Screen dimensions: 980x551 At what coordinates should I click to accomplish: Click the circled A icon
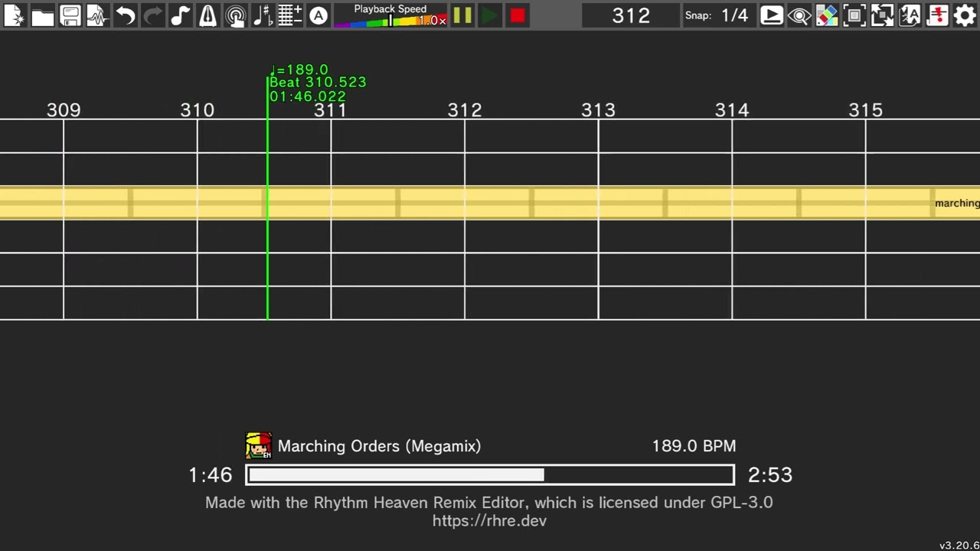(318, 15)
